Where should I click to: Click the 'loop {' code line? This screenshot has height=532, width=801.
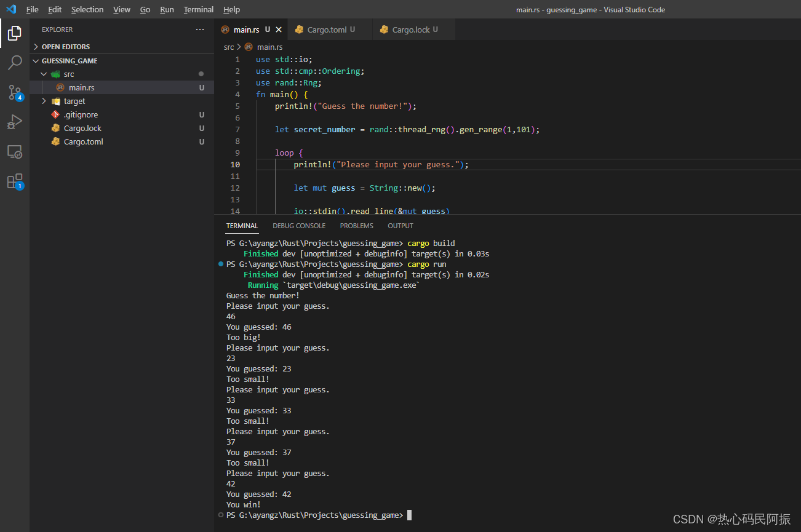[x=289, y=153]
